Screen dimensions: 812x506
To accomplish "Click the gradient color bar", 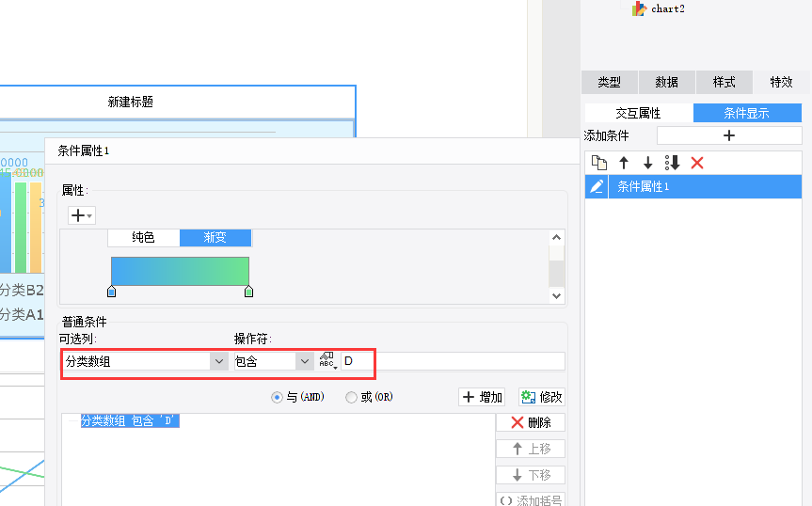I will (181, 271).
